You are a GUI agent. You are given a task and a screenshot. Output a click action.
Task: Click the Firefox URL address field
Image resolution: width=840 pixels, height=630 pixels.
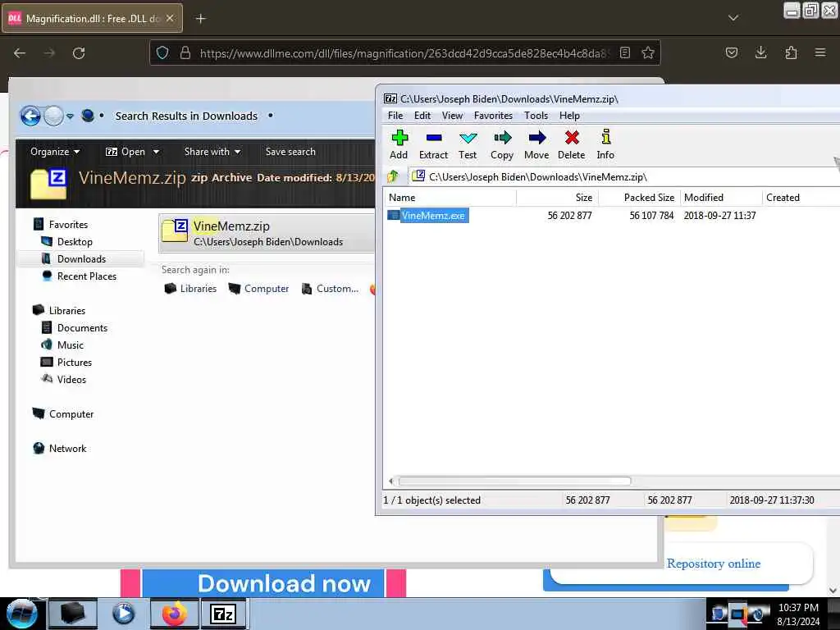click(404, 53)
